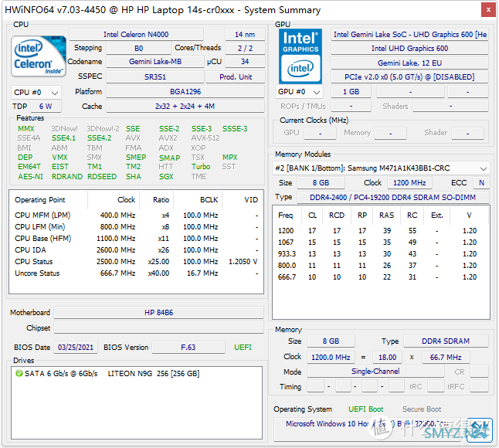Viewport: 499px width, 448px height.
Task: Click the SSE4.2 feature label
Action: (x=100, y=138)
